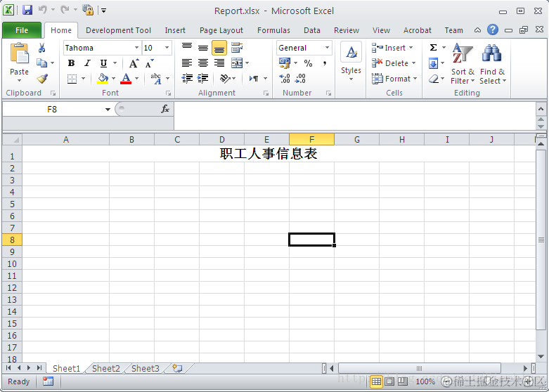
Task: Click the Paste clipboard icon
Action: pos(19,53)
